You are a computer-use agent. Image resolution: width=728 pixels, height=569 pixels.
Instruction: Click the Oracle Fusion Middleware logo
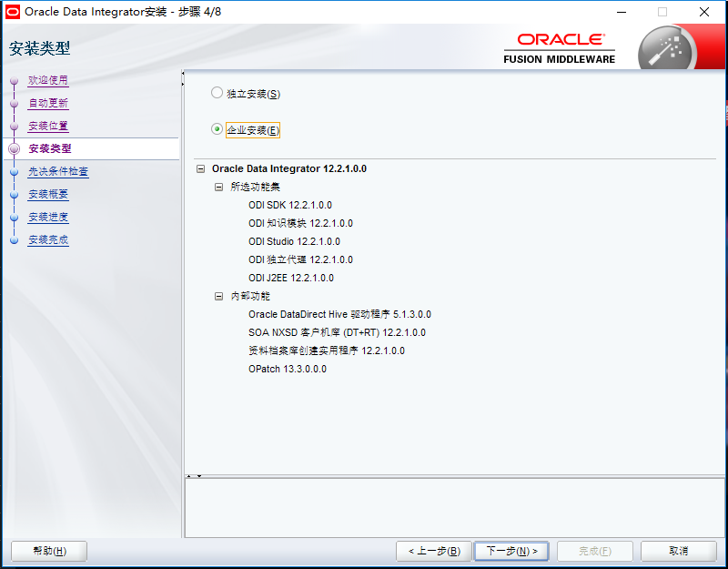coord(559,48)
